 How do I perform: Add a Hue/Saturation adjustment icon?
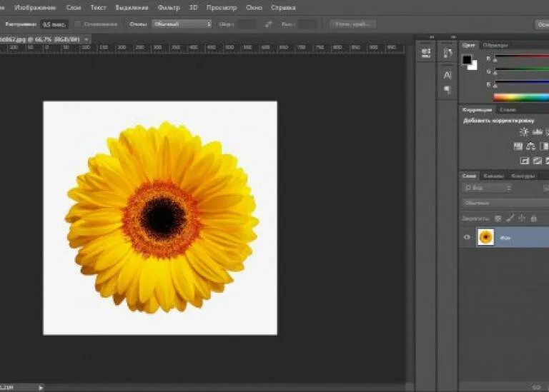tap(518, 146)
